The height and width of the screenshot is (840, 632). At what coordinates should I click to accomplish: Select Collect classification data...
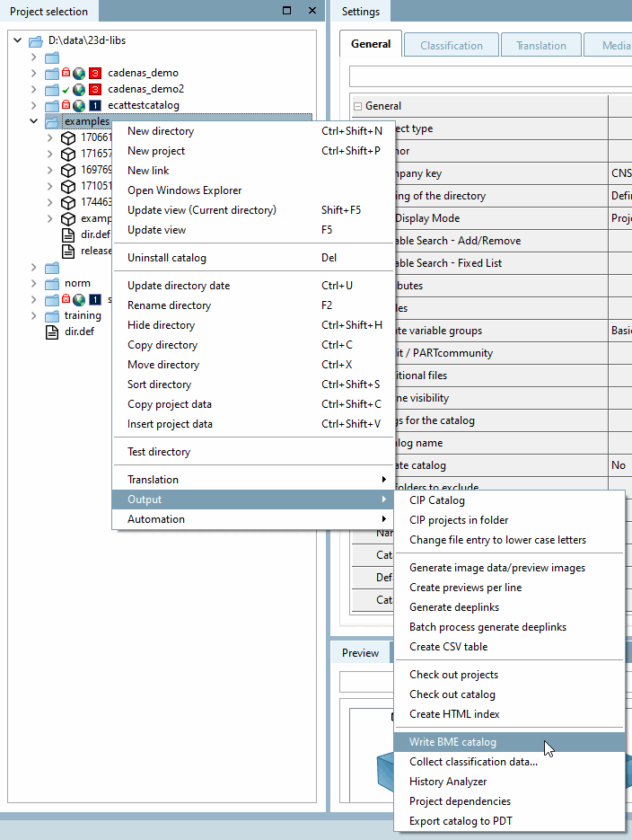pyautogui.click(x=509, y=762)
